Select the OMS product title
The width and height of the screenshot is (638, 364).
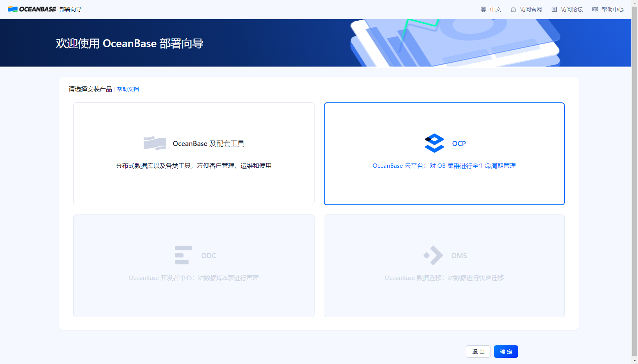click(x=459, y=256)
